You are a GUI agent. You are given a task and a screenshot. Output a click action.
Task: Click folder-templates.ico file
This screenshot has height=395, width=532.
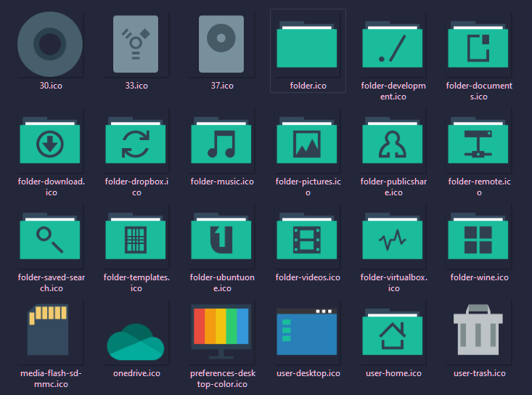click(136, 237)
